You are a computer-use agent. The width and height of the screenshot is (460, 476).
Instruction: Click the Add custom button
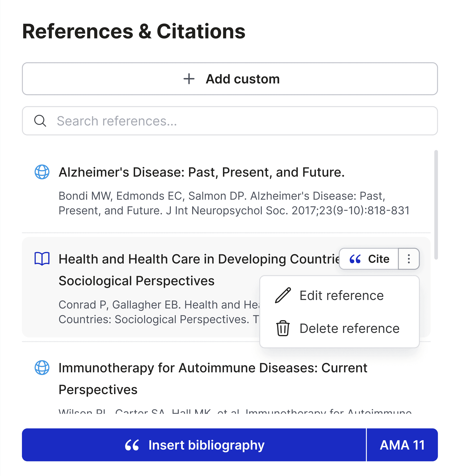230,79
